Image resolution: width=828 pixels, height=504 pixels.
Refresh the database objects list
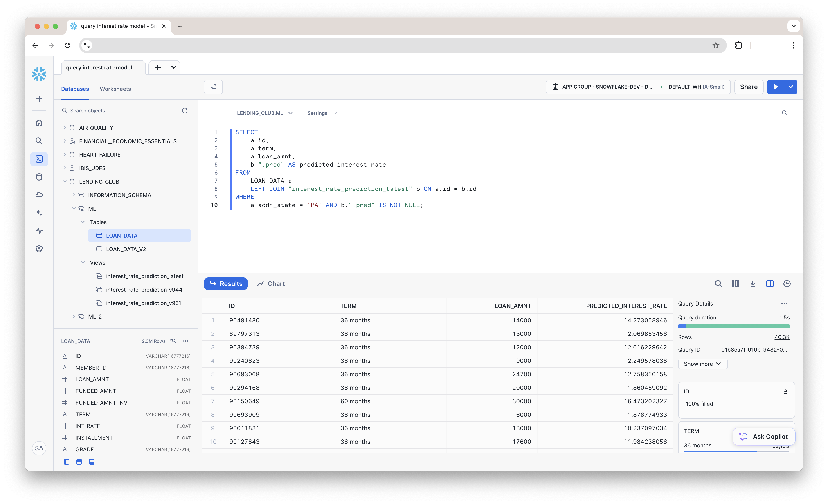coord(185,110)
